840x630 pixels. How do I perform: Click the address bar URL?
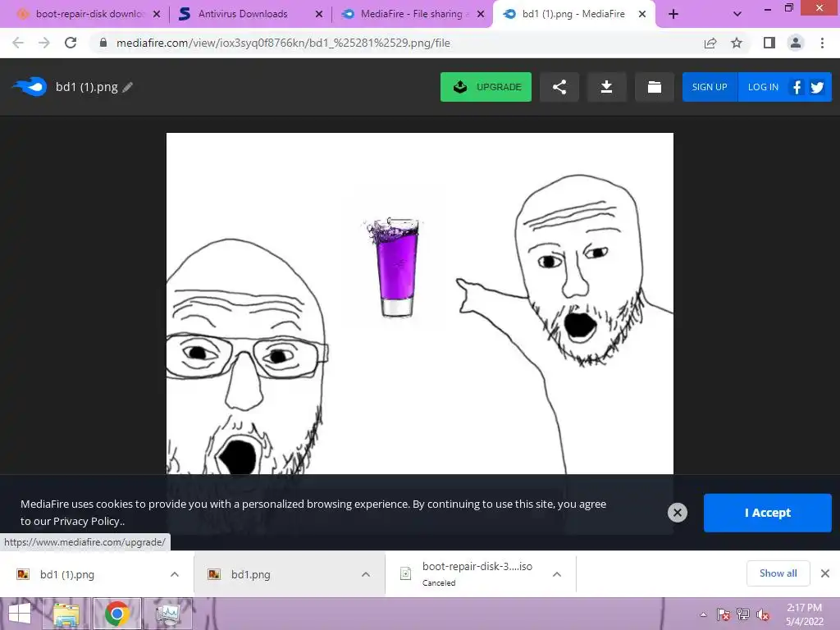point(283,43)
